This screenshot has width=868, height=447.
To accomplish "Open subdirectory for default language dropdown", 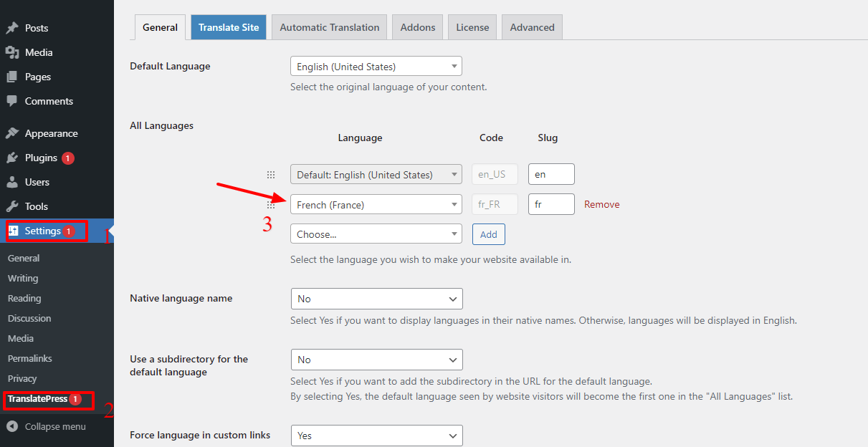I will point(377,360).
